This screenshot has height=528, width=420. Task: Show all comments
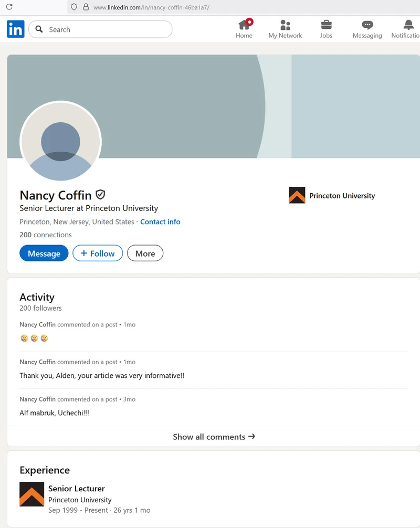214,437
